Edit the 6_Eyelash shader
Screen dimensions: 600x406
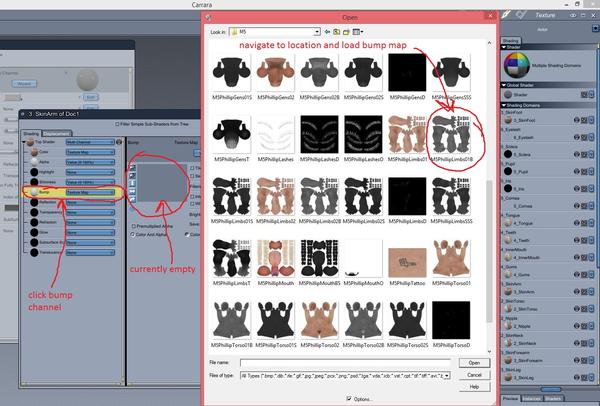(x=584, y=137)
